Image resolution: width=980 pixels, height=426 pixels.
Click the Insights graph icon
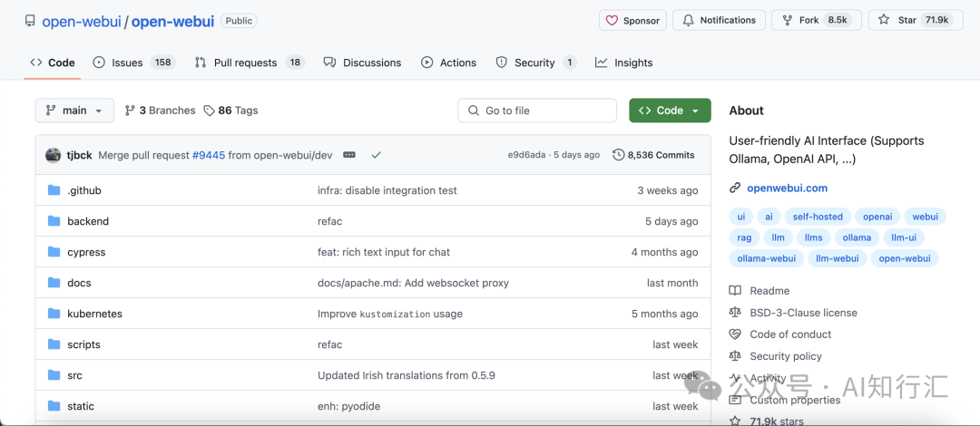click(602, 63)
